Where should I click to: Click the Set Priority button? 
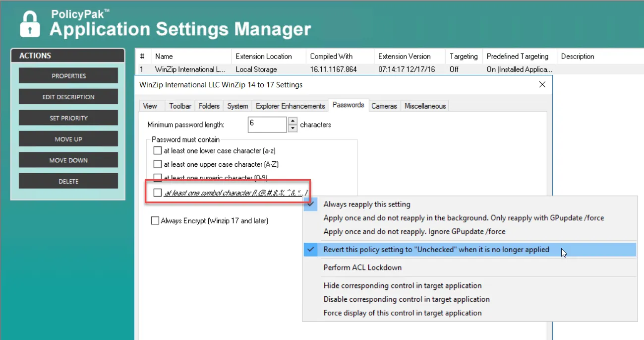coord(68,118)
